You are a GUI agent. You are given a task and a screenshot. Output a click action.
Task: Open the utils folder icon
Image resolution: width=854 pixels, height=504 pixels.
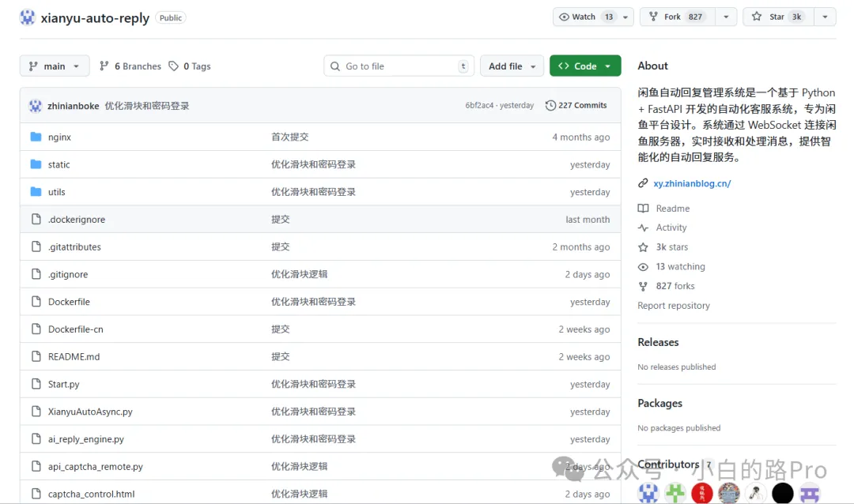tap(36, 192)
